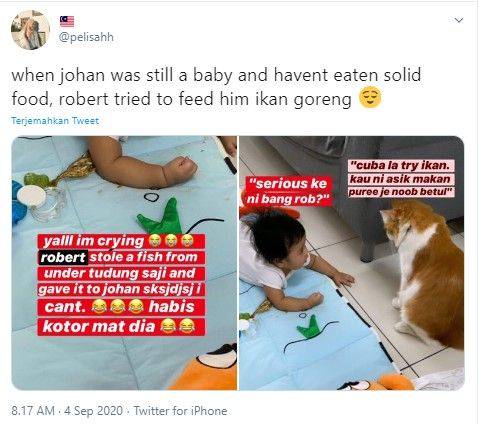Click the black "robert" mention tag

coord(63,257)
